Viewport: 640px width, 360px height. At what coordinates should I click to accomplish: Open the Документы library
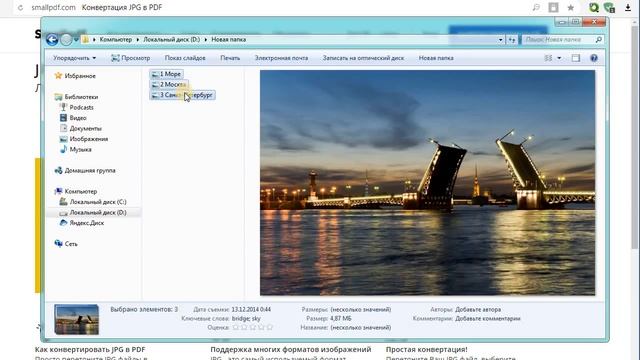coord(81,129)
